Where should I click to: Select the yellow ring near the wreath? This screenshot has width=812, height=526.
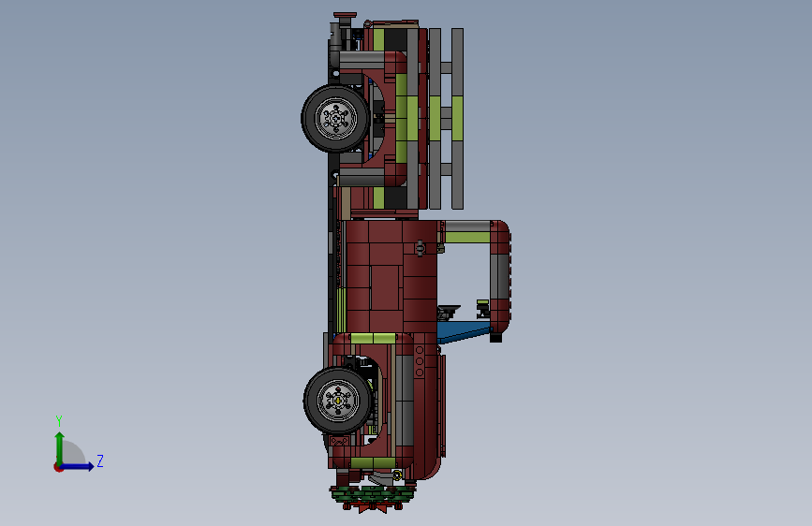(397, 475)
